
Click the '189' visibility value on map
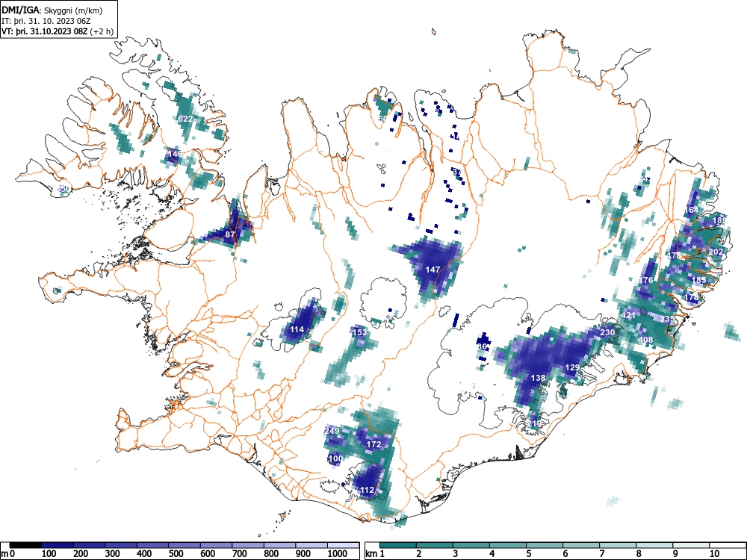click(x=719, y=220)
